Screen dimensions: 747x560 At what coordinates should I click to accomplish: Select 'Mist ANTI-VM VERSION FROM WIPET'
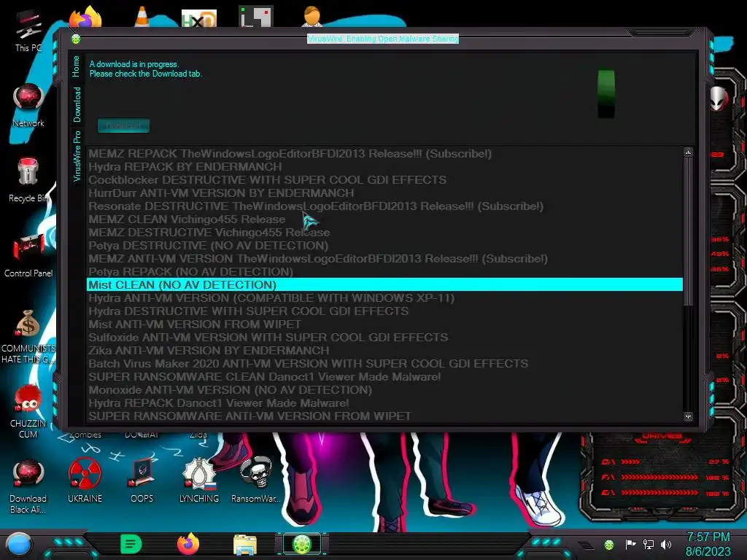385,324
